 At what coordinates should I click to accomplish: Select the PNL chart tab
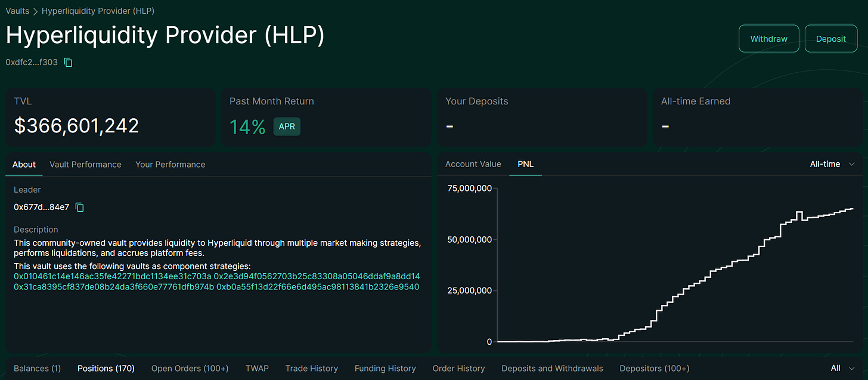[525, 163]
